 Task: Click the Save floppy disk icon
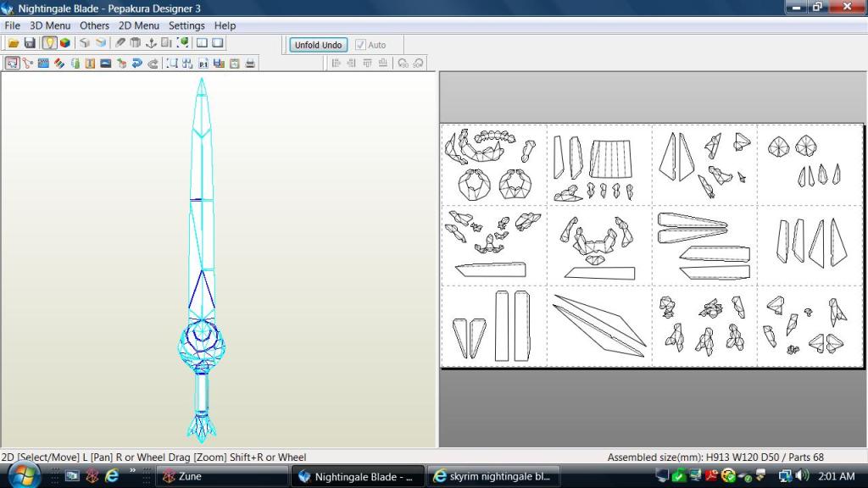pos(30,43)
